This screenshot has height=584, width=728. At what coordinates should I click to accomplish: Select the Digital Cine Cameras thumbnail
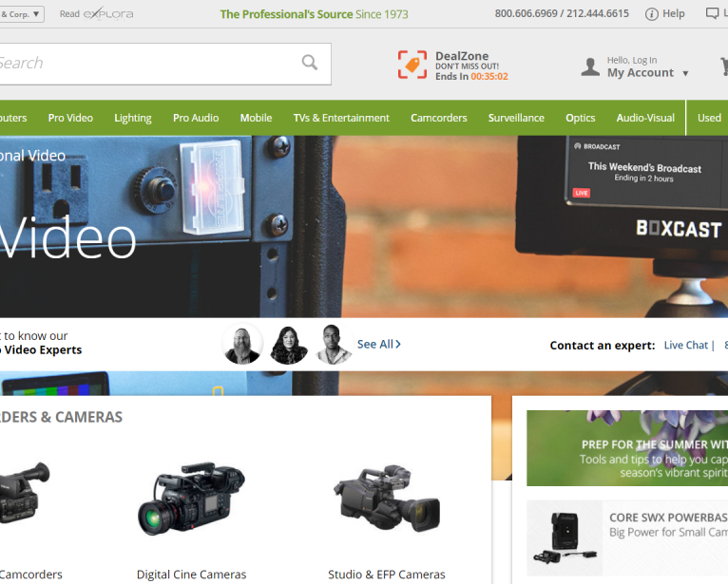click(191, 500)
